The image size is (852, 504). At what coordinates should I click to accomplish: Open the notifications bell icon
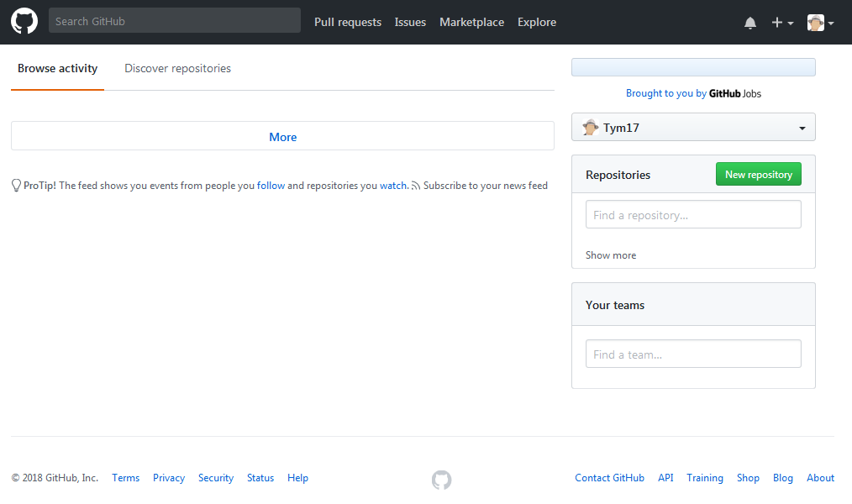click(749, 23)
